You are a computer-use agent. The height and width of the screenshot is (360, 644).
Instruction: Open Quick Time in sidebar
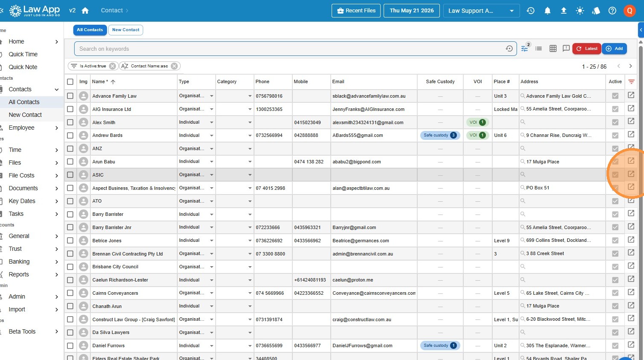click(23, 54)
